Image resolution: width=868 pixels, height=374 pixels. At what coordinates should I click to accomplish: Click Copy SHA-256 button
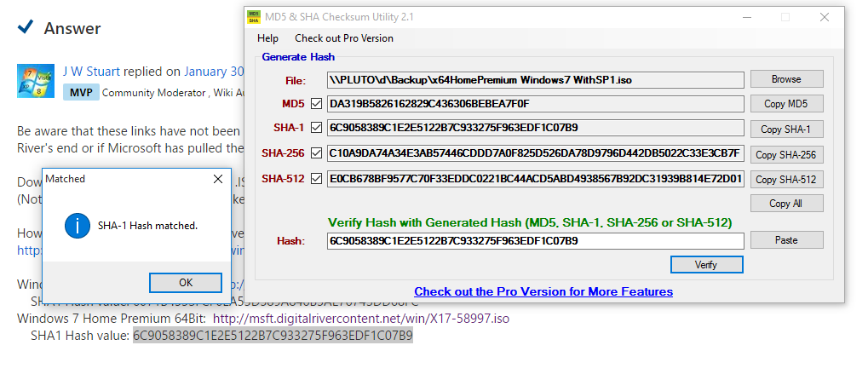tap(786, 155)
